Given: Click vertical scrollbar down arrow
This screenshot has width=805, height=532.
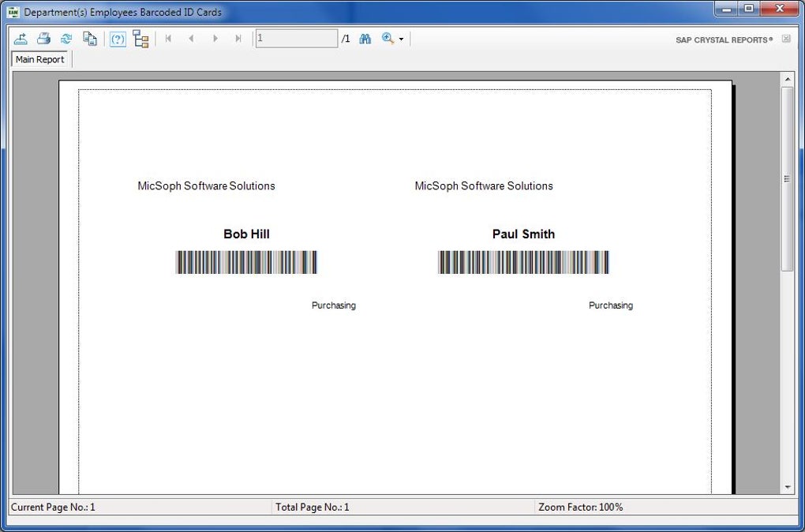Looking at the screenshot, I should 787,488.
